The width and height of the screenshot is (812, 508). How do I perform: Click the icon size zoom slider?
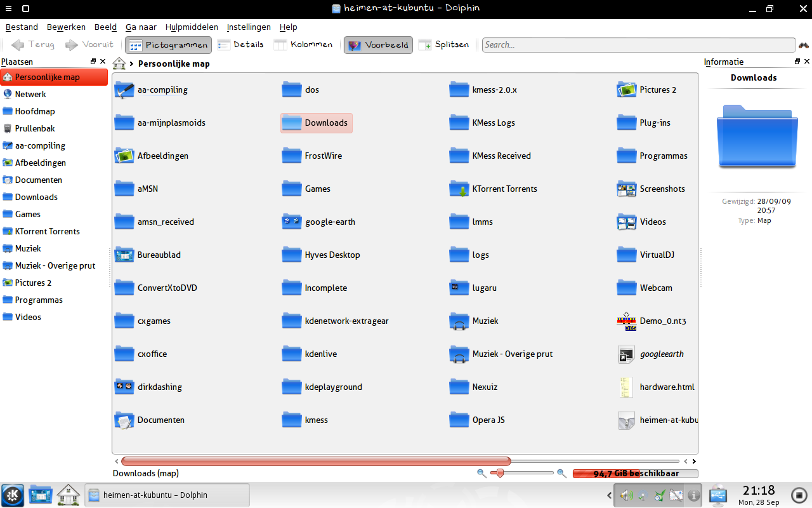coord(501,473)
